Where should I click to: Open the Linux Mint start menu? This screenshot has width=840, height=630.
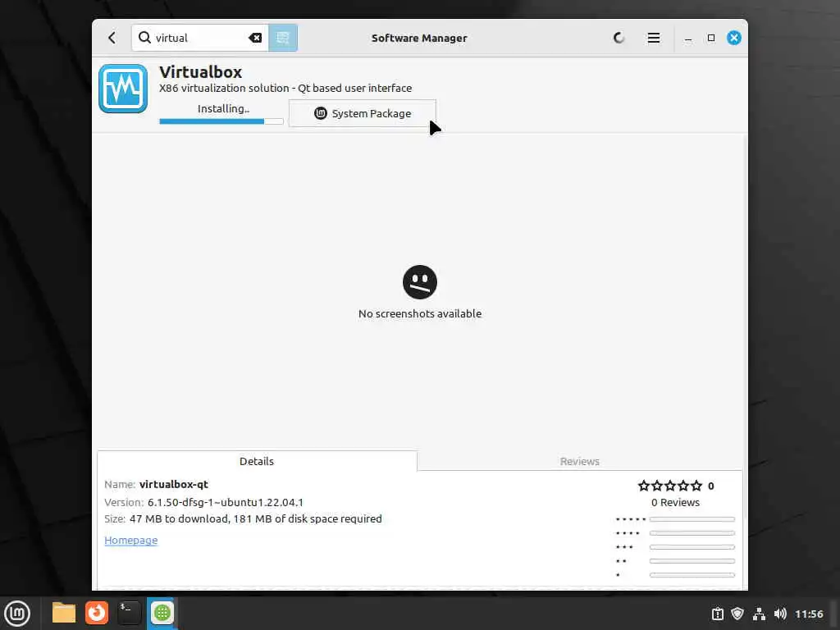(17, 614)
